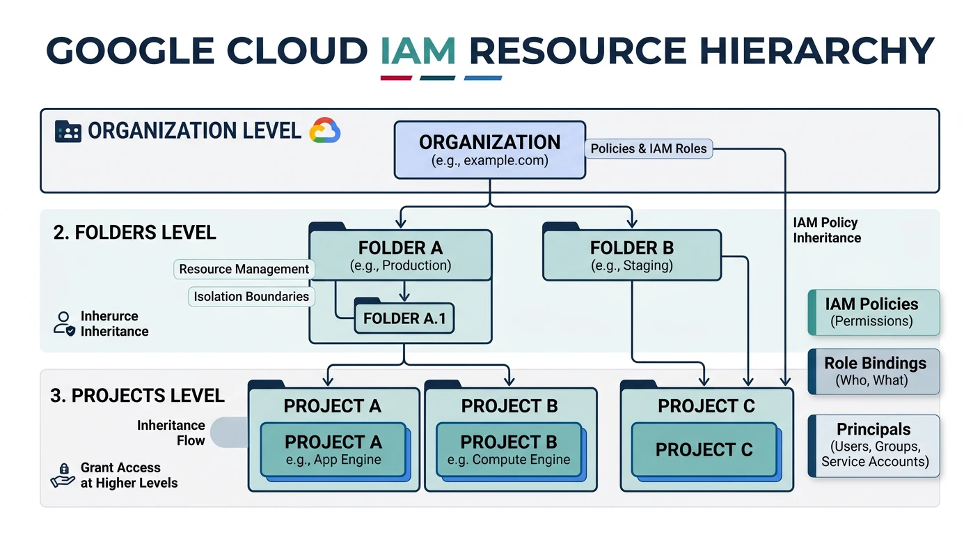Expand the Organization node
The image size is (980, 535).
pos(489,150)
